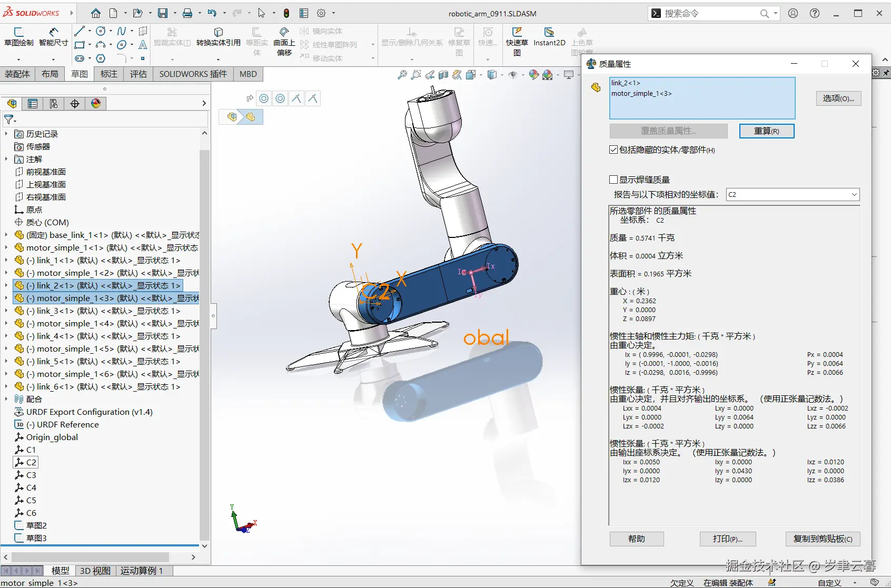Click the login user icon
Image resolution: width=891 pixels, height=588 pixels.
pos(793,13)
